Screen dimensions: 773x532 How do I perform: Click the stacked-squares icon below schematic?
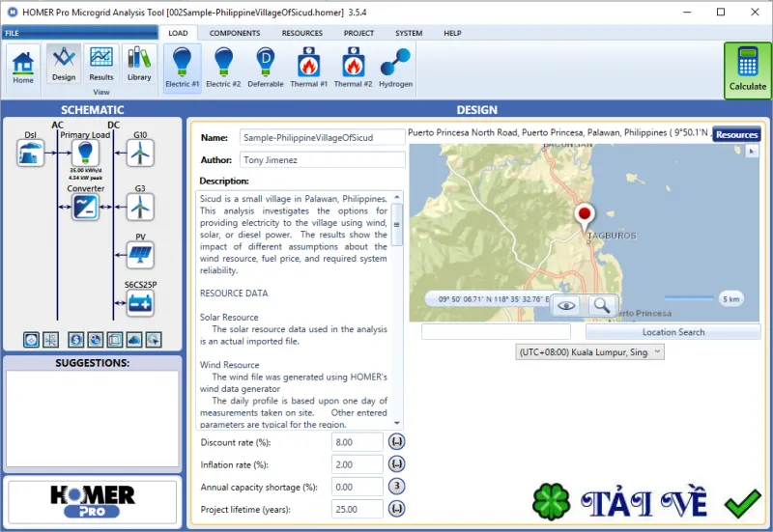(x=115, y=340)
